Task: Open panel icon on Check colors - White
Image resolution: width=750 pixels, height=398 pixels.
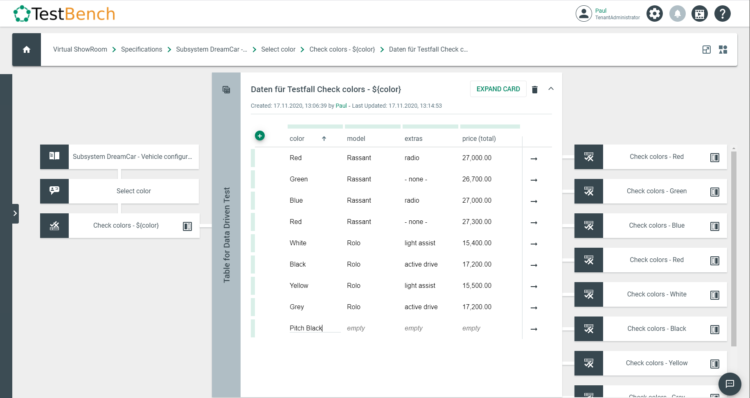Action: 715,295
